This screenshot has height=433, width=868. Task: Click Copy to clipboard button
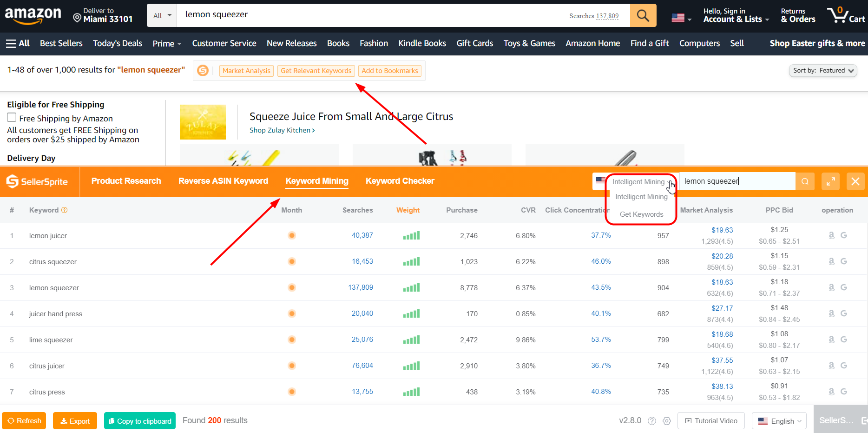140,421
